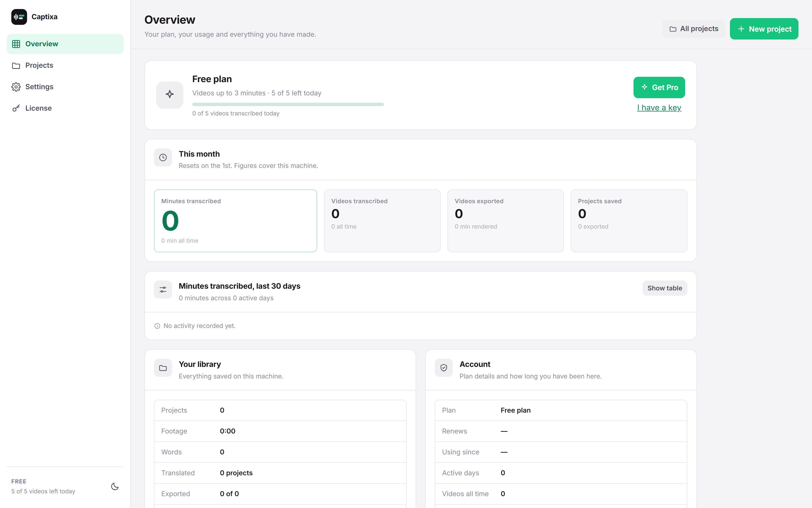Image resolution: width=812 pixels, height=508 pixels.
Task: Select the Videos transcribed stat card
Action: click(382, 221)
